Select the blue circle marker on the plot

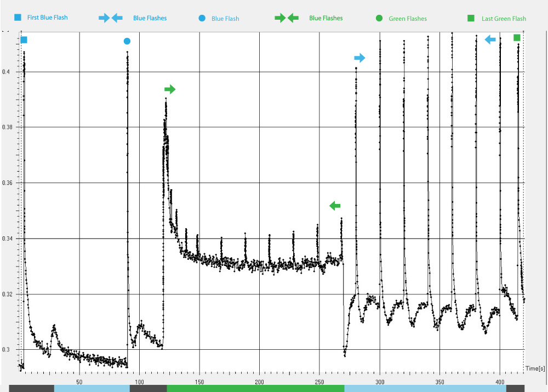coord(127,41)
